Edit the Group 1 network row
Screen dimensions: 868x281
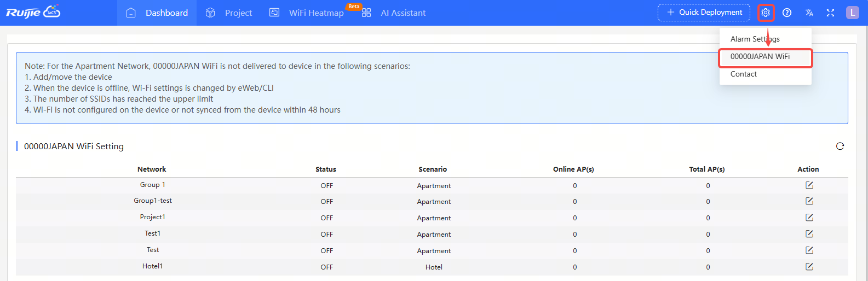809,185
